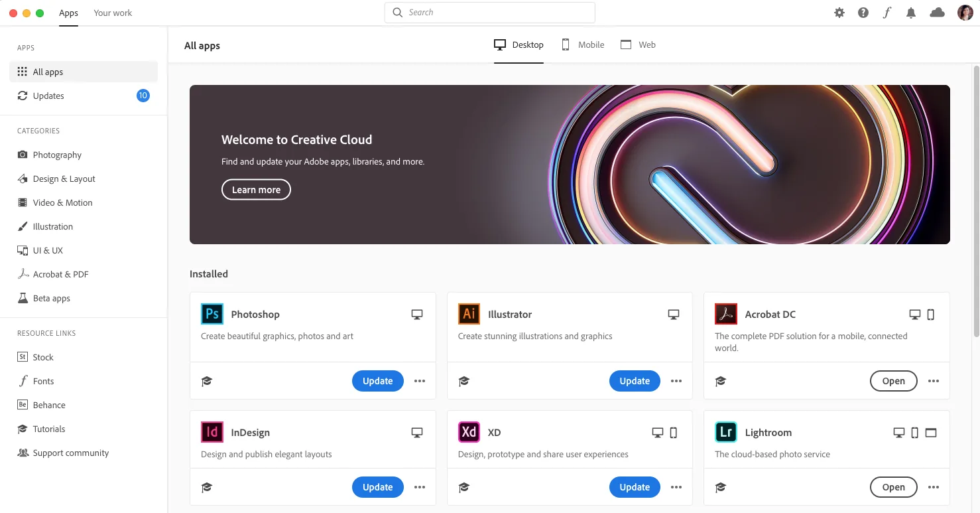Select the Desktop tab
The image size is (980, 513).
pos(519,44)
